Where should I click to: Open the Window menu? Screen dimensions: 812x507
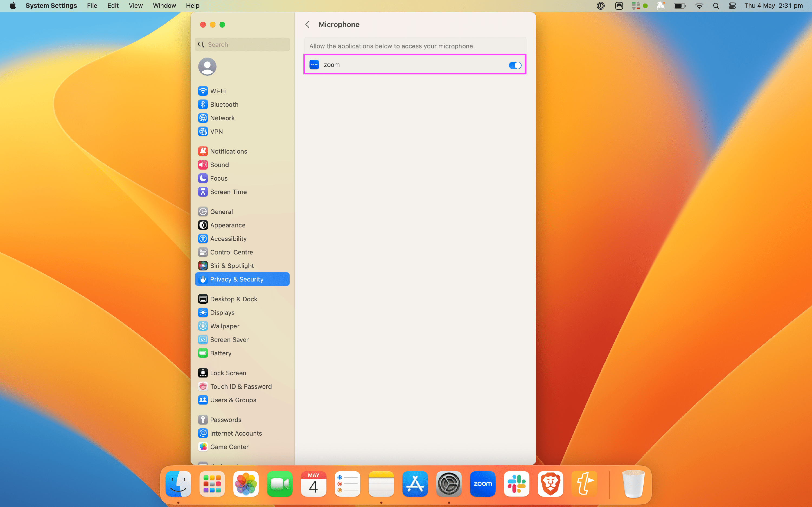click(164, 6)
